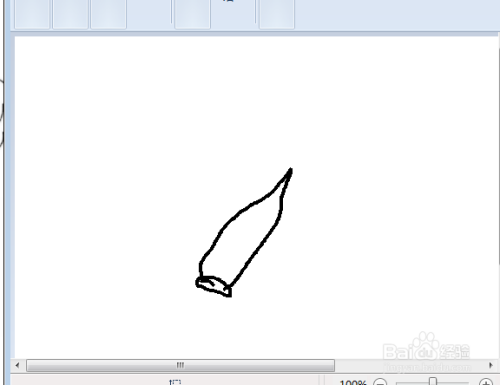Screen dimensions: 500x385
Task: Click the selection size icon in status bar
Action: pyautogui.click(x=175, y=382)
